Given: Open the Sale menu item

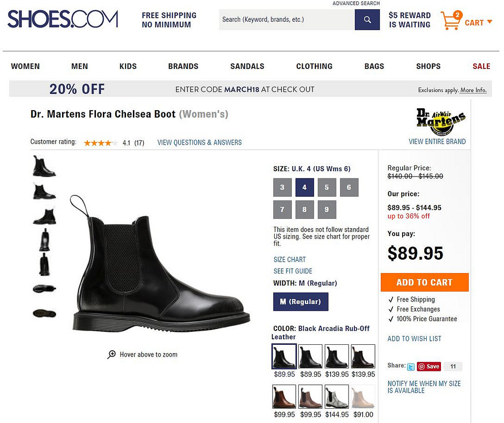Looking at the screenshot, I should (481, 66).
